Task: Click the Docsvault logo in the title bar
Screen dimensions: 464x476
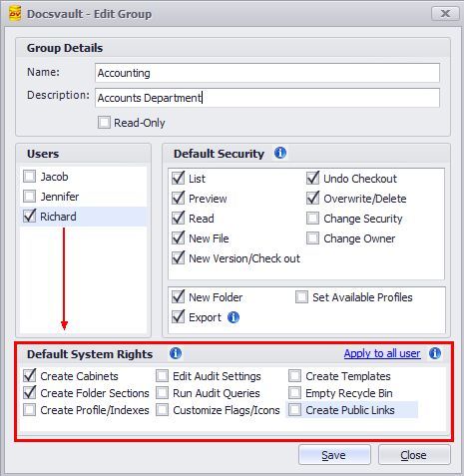Action: point(15,14)
